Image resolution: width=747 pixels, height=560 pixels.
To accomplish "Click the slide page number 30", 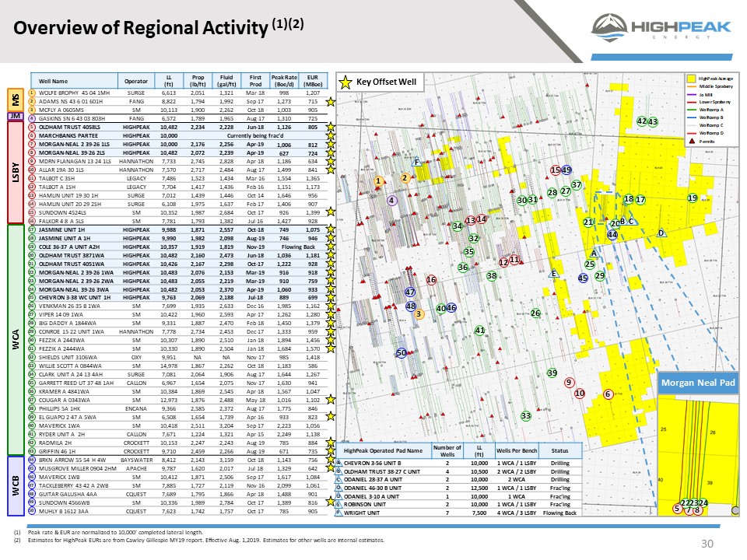I will (707, 544).
